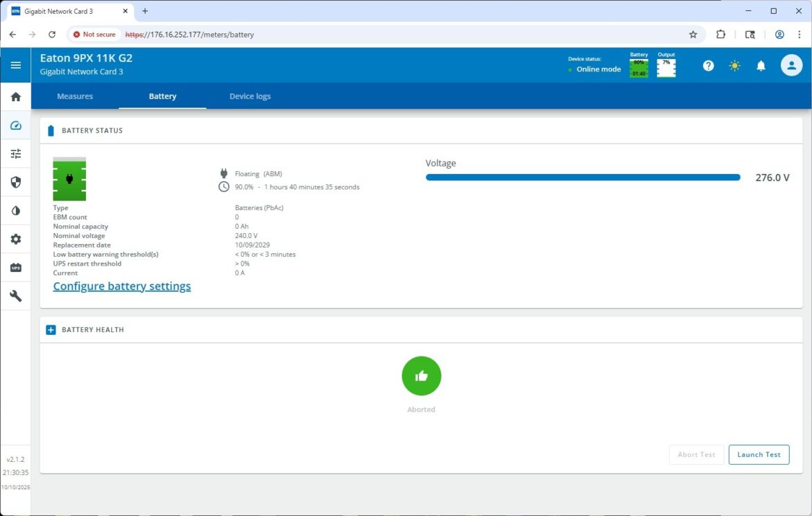Open the Configure battery settings link
This screenshot has height=516, width=812.
coord(122,286)
